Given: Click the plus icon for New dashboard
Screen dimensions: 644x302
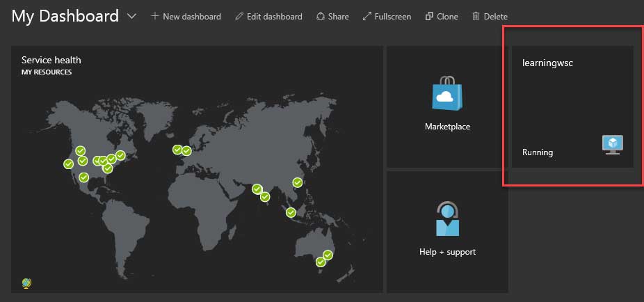Looking at the screenshot, I should coord(155,16).
